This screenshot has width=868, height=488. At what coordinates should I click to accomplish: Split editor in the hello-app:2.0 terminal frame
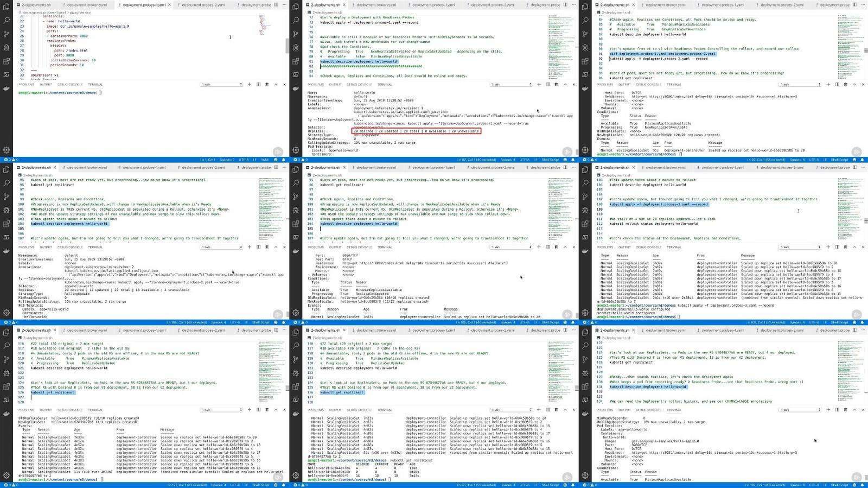(x=854, y=330)
